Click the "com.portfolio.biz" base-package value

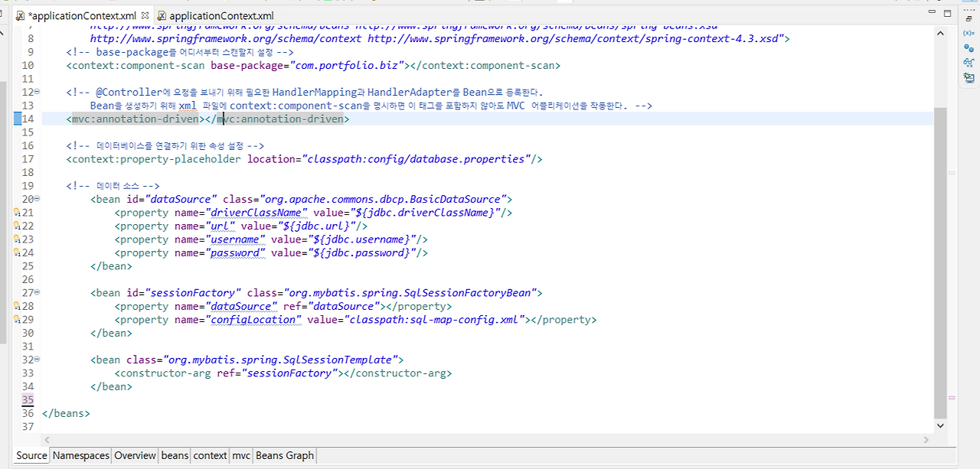[x=348, y=65]
